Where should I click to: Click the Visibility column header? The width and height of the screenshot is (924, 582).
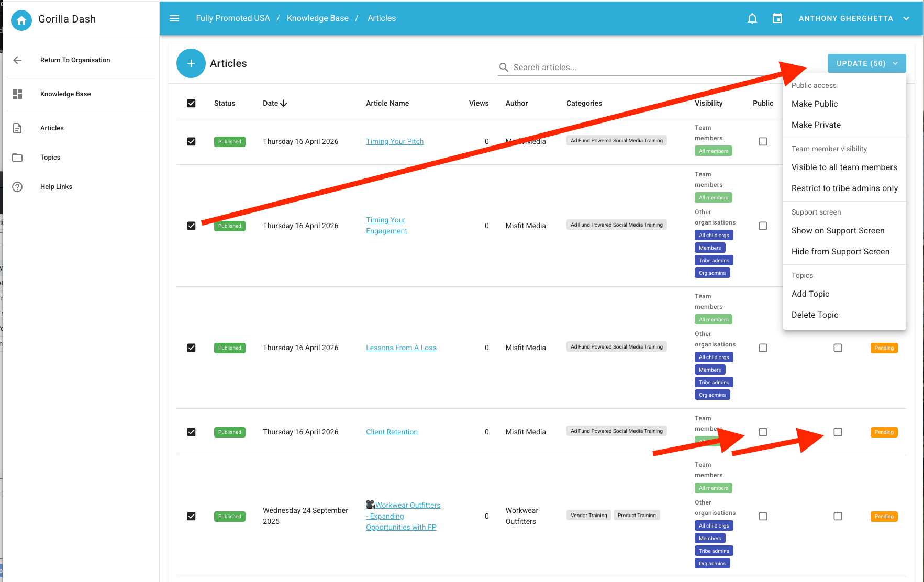[x=709, y=104]
